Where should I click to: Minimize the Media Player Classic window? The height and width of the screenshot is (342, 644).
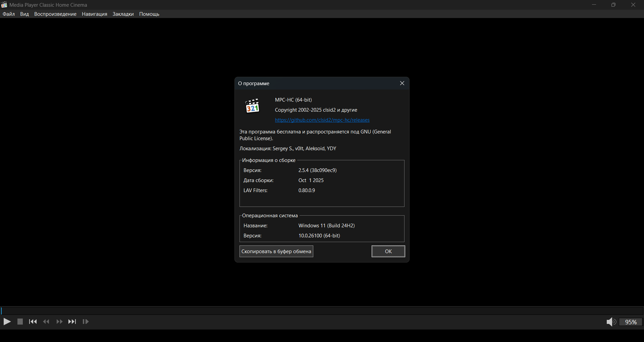click(594, 5)
